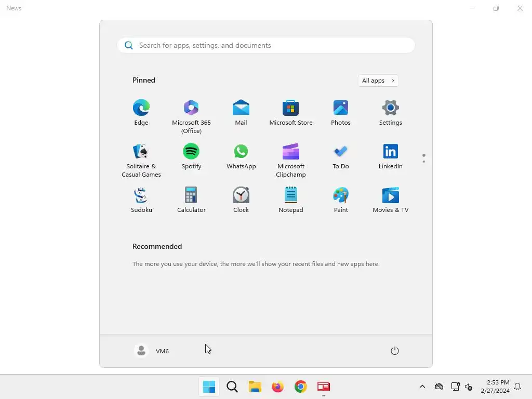Open Spotify
Image resolution: width=532 pixels, height=399 pixels.
(191, 157)
